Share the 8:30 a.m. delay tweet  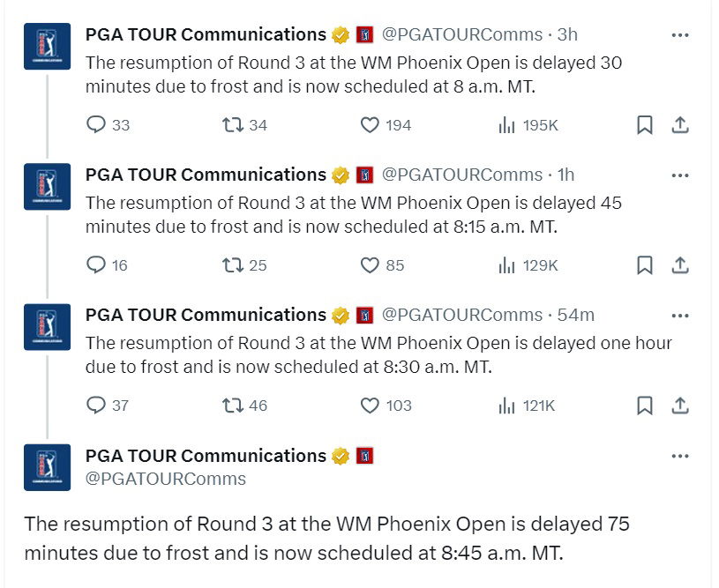680,406
